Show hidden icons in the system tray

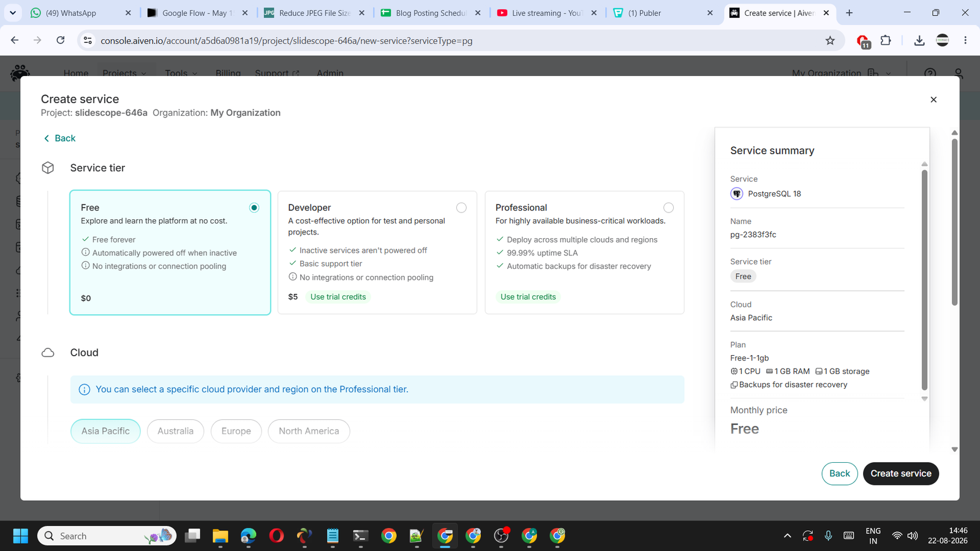(x=787, y=536)
